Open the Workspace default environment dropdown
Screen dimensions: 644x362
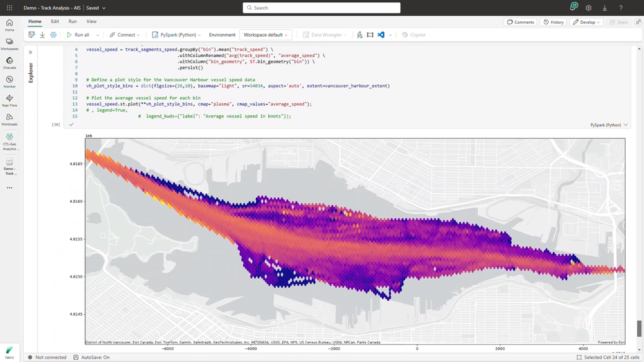266,35
